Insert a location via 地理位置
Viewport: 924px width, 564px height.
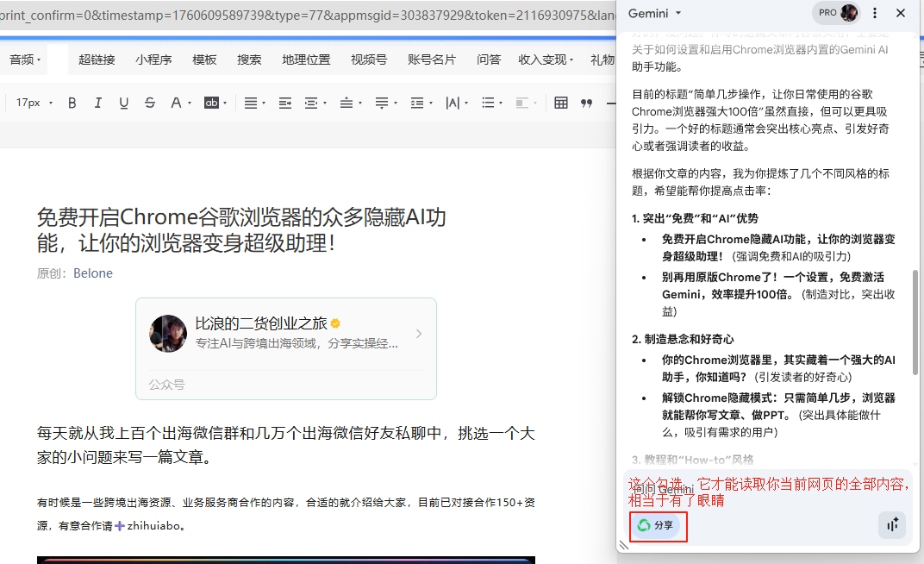[306, 60]
